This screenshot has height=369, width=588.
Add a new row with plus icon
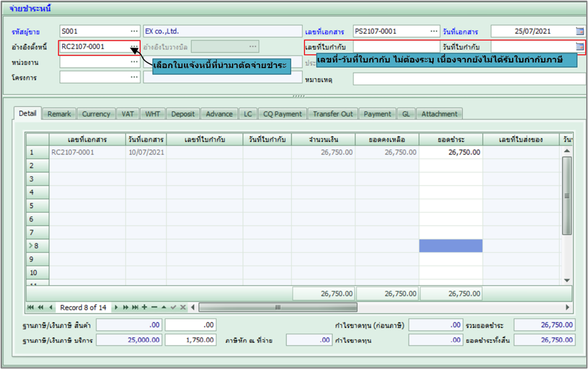coord(145,307)
